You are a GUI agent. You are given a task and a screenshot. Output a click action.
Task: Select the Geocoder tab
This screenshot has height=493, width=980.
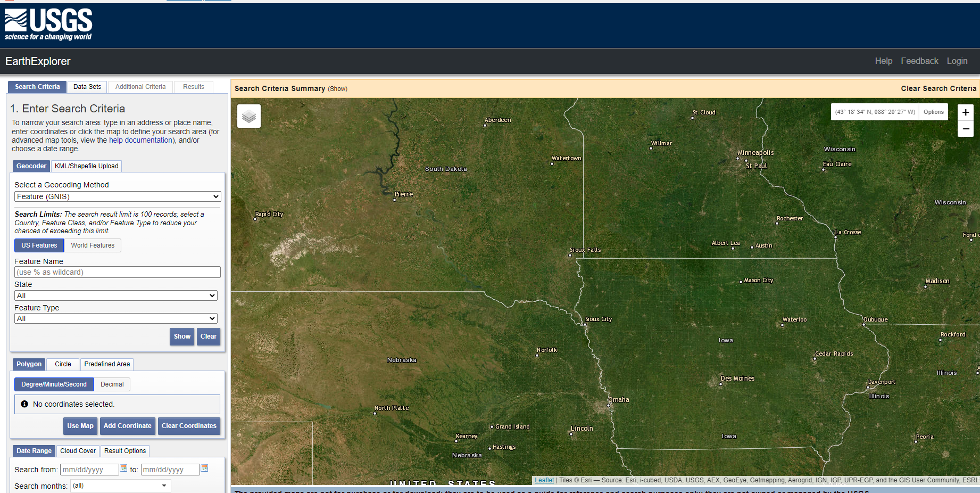click(x=31, y=166)
